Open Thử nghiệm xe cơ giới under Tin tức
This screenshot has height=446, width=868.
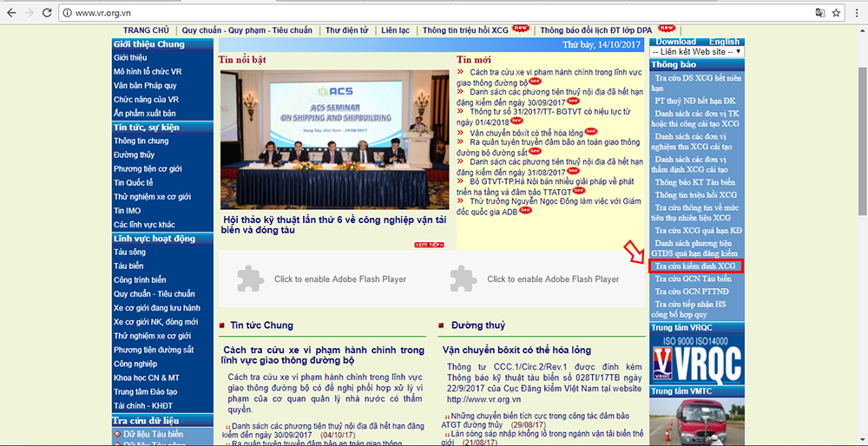coord(152,197)
